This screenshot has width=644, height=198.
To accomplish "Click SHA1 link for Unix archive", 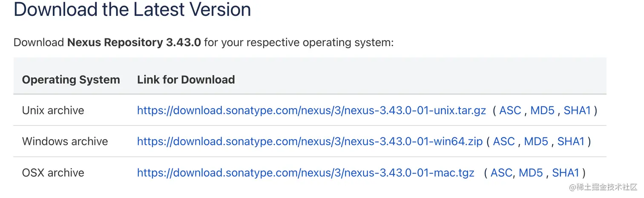I will click(x=577, y=111).
